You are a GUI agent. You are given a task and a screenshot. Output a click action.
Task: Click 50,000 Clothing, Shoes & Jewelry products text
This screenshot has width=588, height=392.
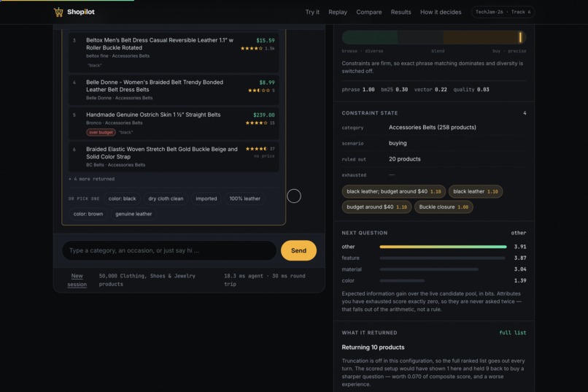pos(147,280)
